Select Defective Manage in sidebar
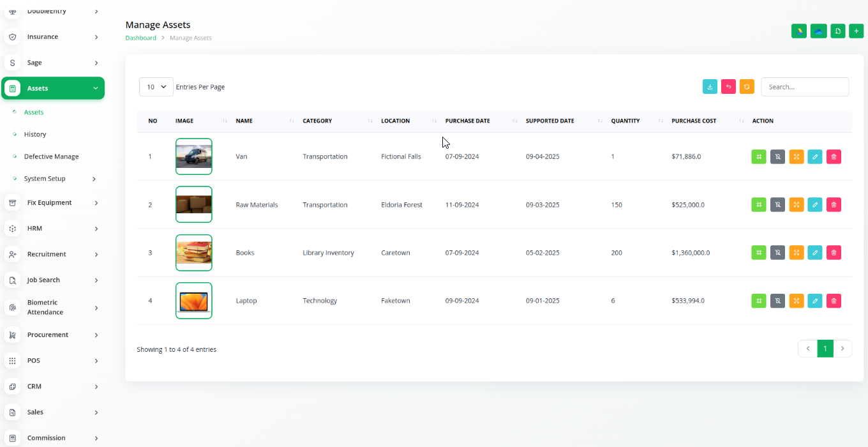This screenshot has height=447, width=868. (51, 156)
